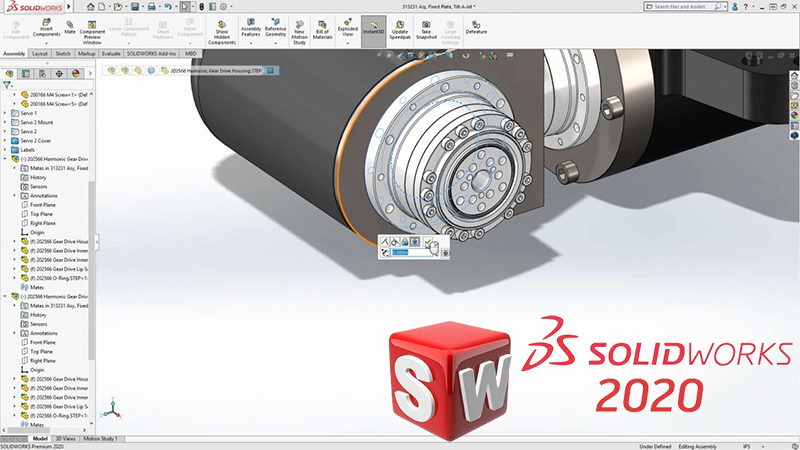Image resolution: width=800 pixels, height=450 pixels.
Task: Create a new document with the New icon
Action: (102, 7)
